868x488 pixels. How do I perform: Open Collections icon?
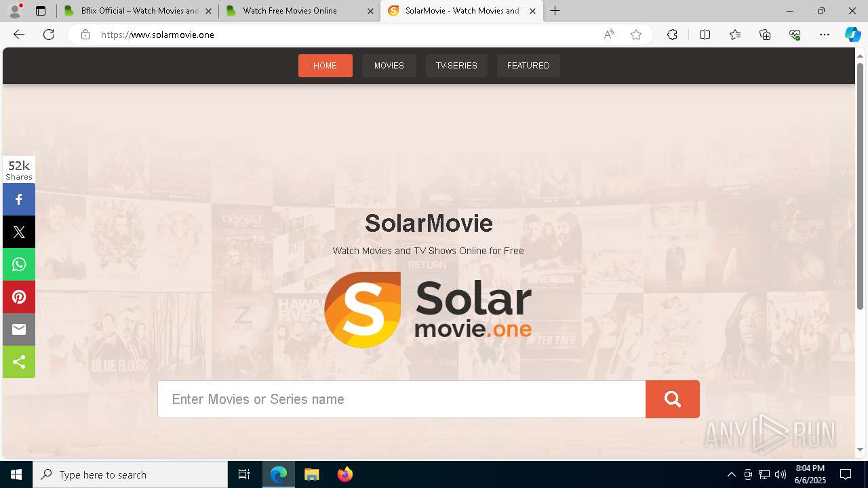[765, 35]
